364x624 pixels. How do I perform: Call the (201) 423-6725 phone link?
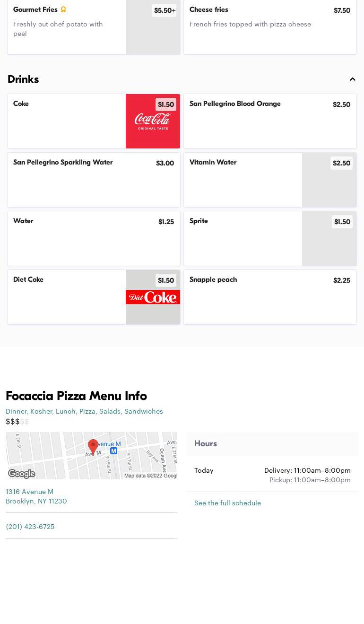[x=30, y=527]
